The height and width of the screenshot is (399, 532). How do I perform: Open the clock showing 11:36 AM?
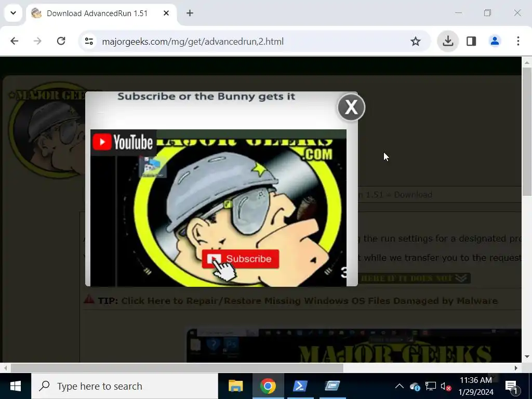click(x=476, y=386)
